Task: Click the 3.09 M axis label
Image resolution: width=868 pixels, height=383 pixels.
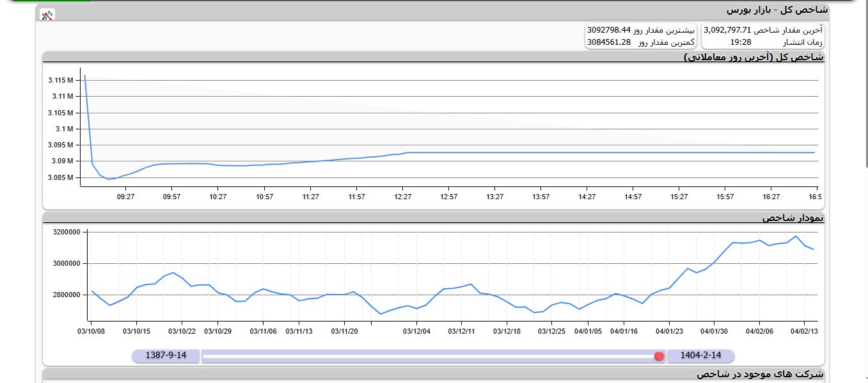Action: pos(62,161)
